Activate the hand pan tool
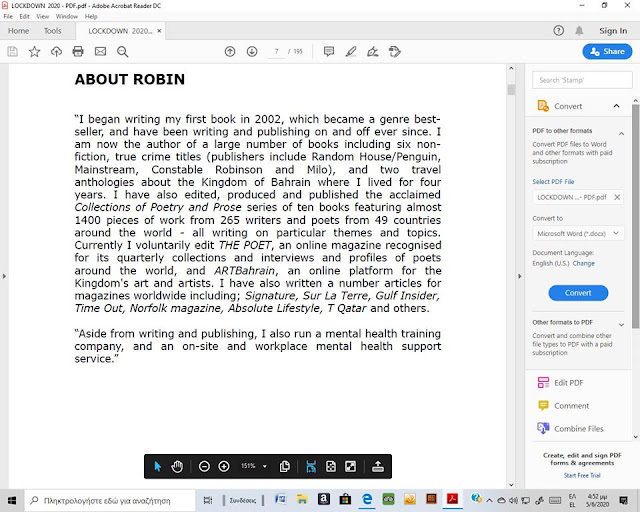 click(177, 466)
